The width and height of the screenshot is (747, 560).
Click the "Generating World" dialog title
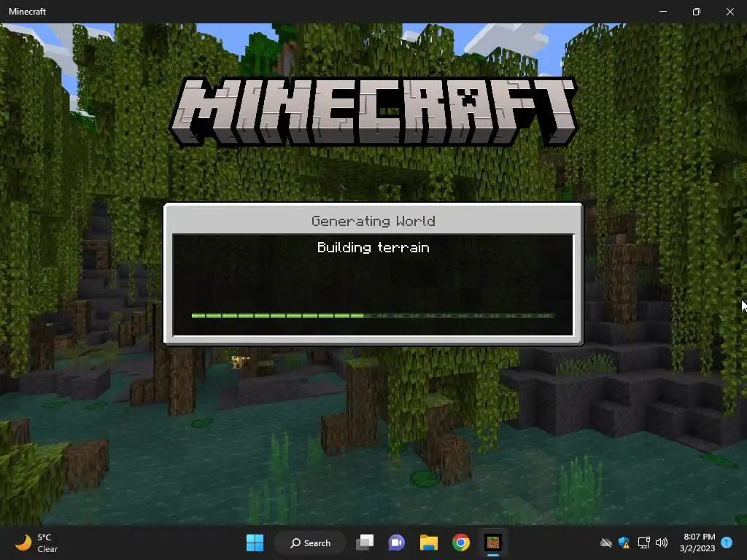point(373,221)
